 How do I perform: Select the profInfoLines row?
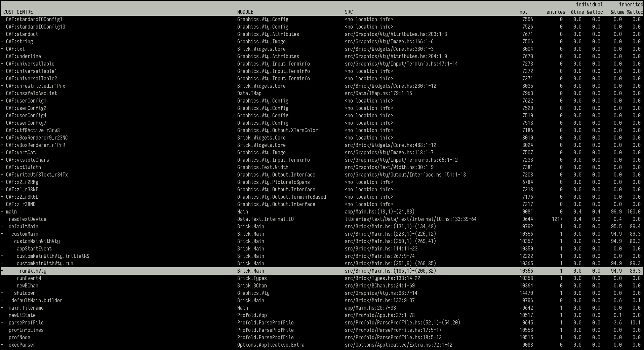pyautogui.click(x=26, y=330)
